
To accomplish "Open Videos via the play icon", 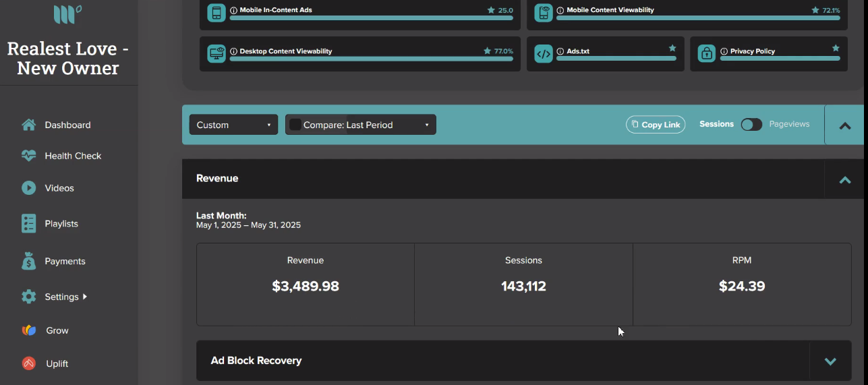I will [28, 188].
